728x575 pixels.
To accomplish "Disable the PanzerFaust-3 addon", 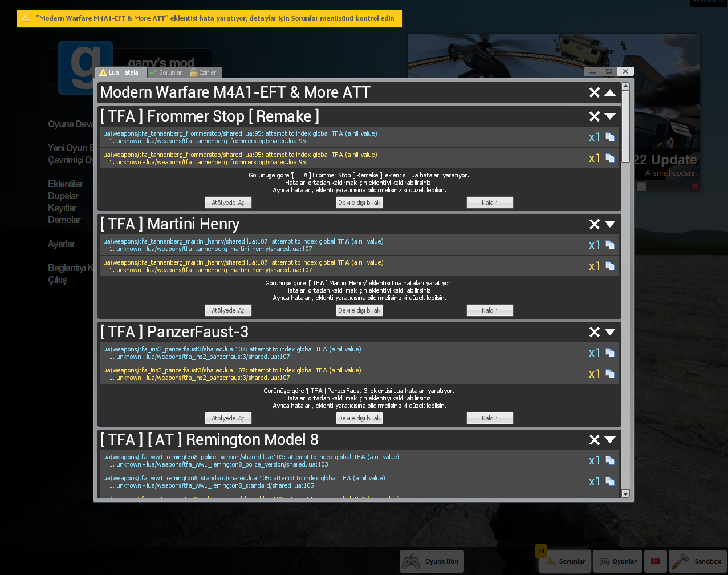I will pyautogui.click(x=359, y=418).
